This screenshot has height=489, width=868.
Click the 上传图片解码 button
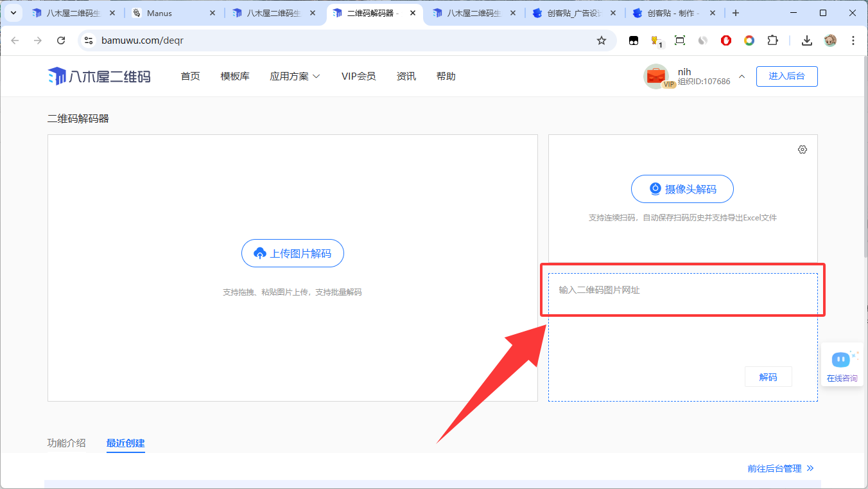pos(293,253)
